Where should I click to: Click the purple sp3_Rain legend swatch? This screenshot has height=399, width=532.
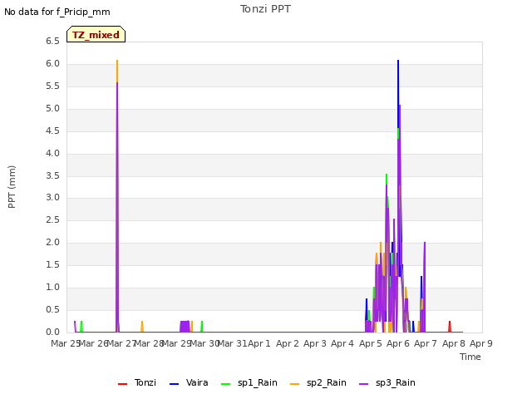click(x=364, y=384)
